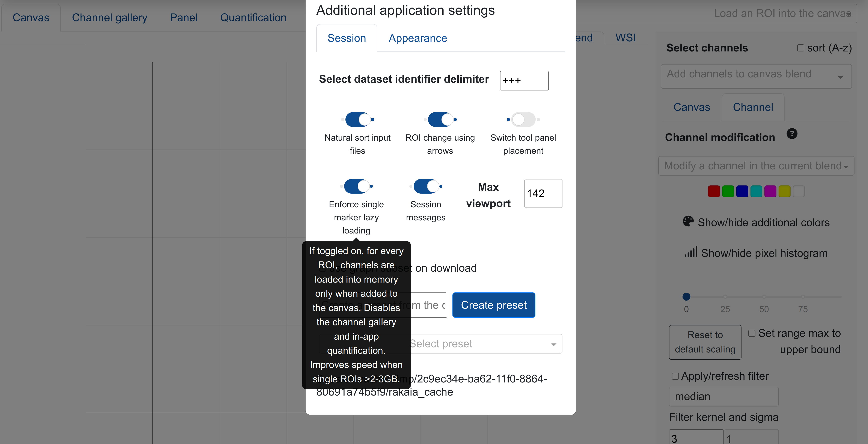Check the sort (A-z) checkbox
This screenshot has width=868, height=444.
click(801, 48)
